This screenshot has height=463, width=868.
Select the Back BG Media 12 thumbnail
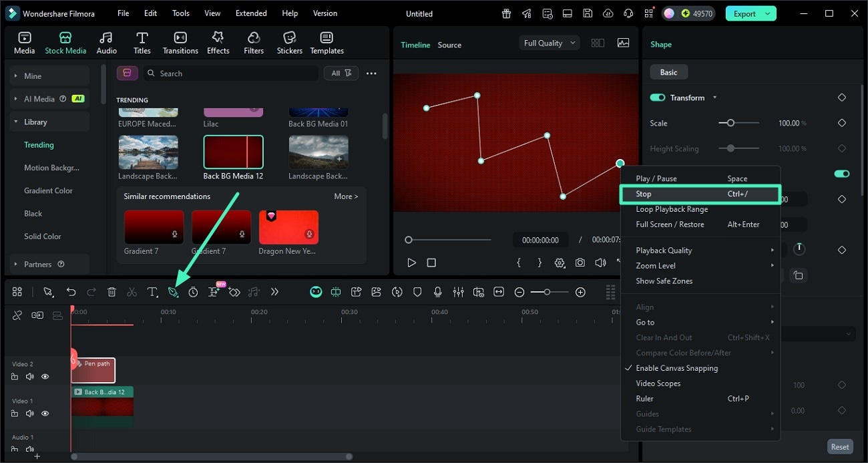coord(233,152)
